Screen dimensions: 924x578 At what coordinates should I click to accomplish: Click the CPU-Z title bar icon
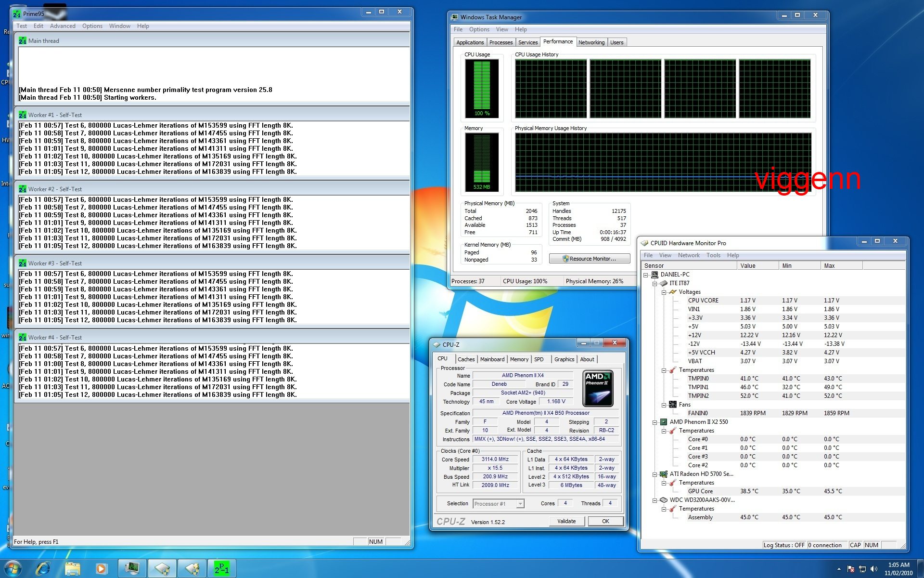tap(436, 344)
